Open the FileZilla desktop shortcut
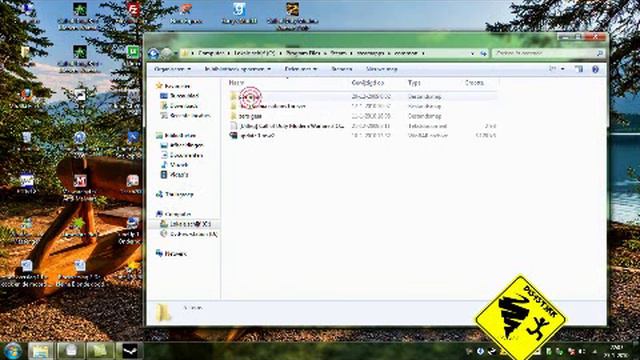640x360 pixels. pyautogui.click(x=133, y=13)
